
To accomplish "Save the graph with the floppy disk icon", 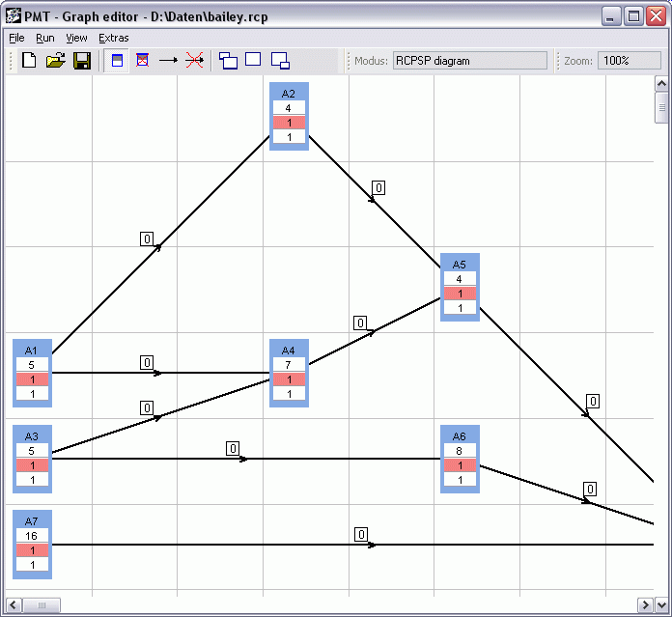I will click(82, 61).
